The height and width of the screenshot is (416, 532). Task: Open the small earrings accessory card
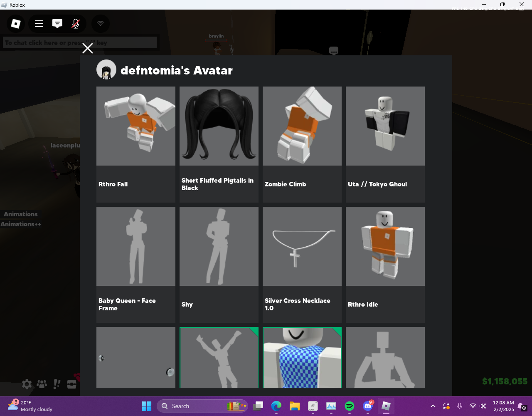(136, 357)
